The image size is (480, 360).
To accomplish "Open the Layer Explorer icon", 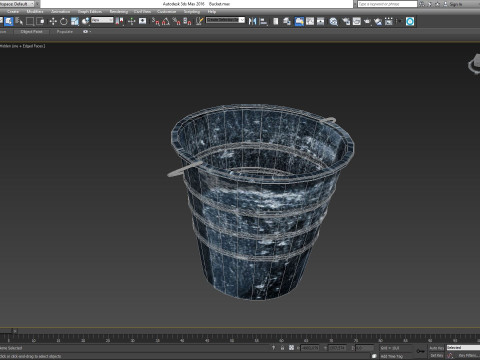I will click(x=287, y=21).
